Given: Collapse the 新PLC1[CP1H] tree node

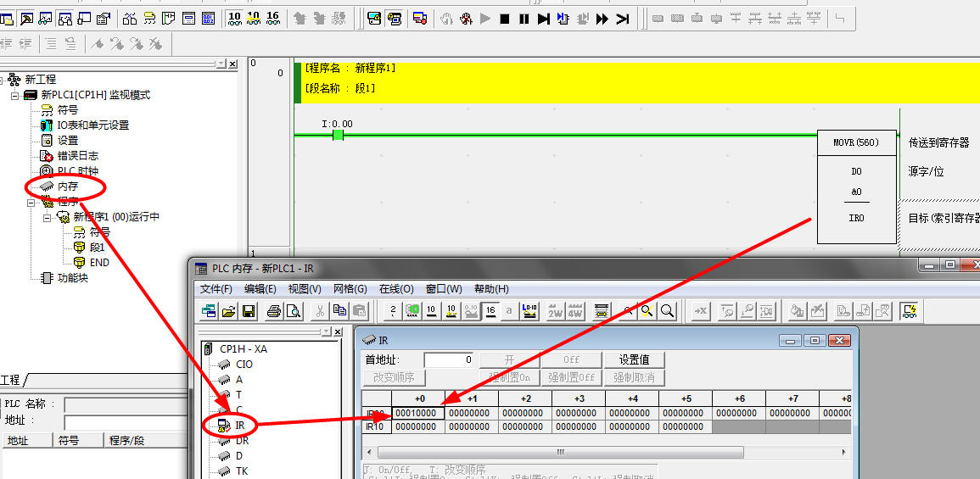Looking at the screenshot, I should click(x=14, y=95).
